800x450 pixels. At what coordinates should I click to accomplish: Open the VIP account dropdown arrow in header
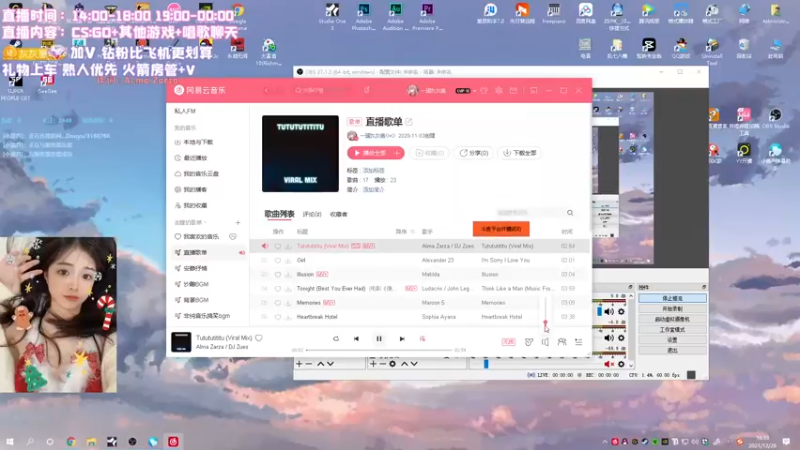(x=474, y=91)
